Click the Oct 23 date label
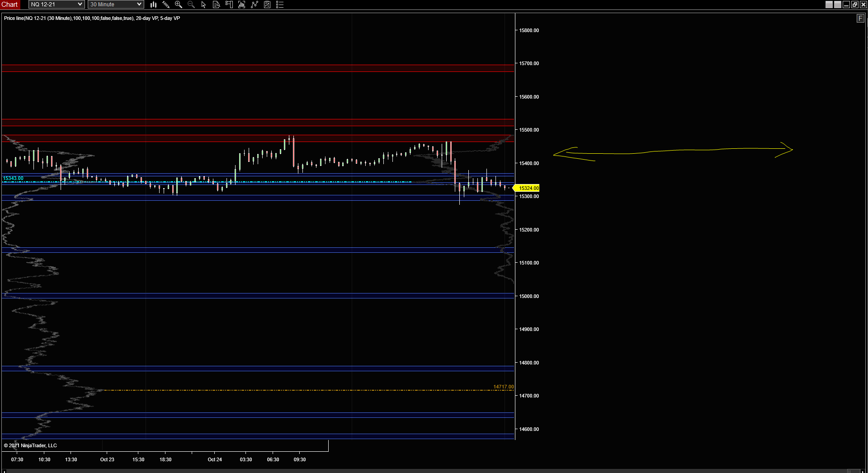868x473 pixels. tap(107, 459)
